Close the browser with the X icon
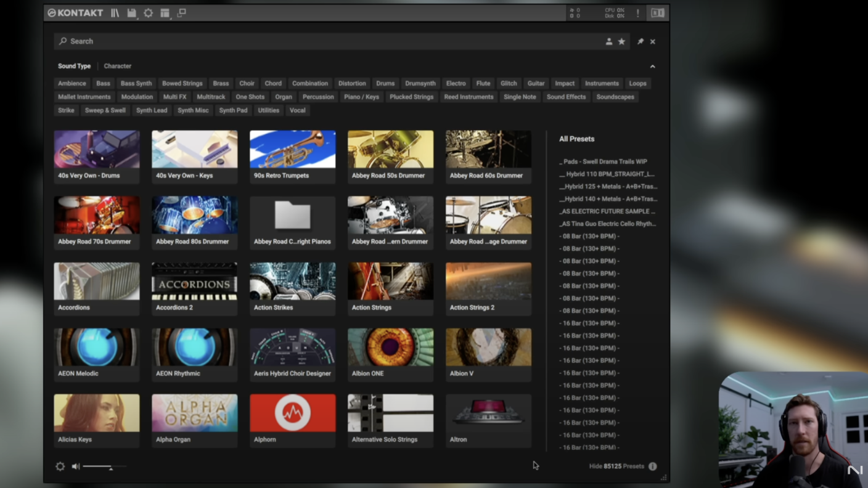The height and width of the screenshot is (488, 868). [x=653, y=41]
